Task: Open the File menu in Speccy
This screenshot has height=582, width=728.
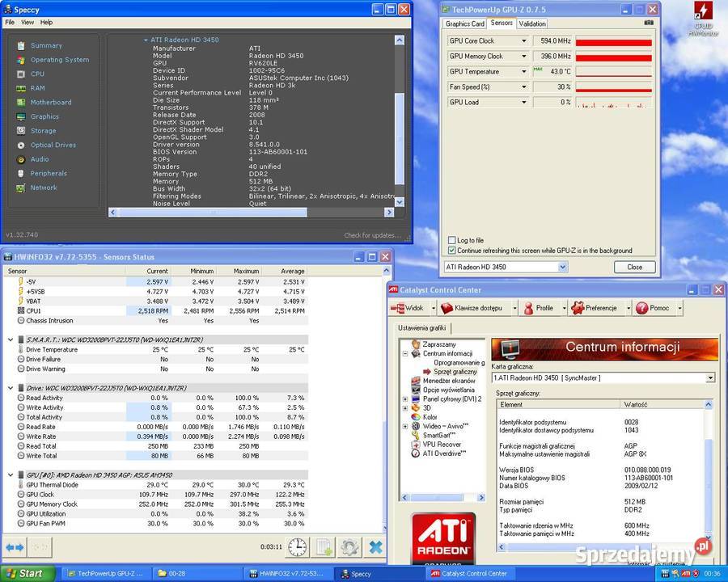Action: click(x=9, y=22)
